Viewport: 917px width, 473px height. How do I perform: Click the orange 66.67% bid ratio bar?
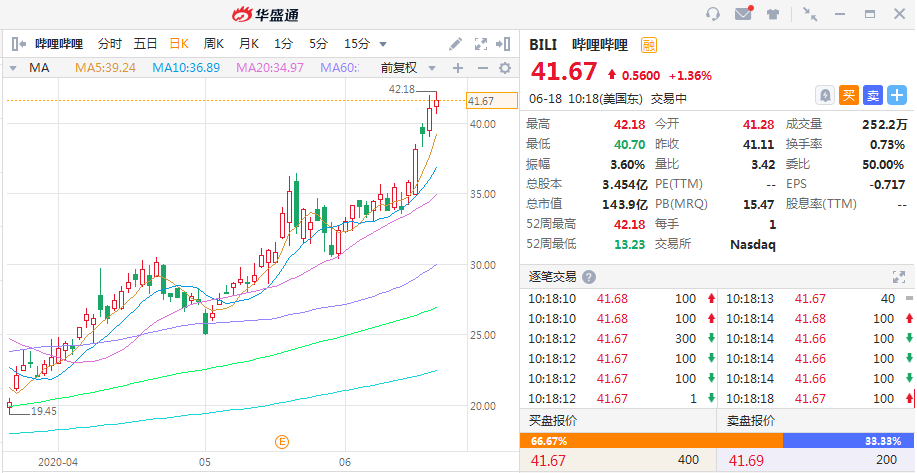pyautogui.click(x=651, y=441)
